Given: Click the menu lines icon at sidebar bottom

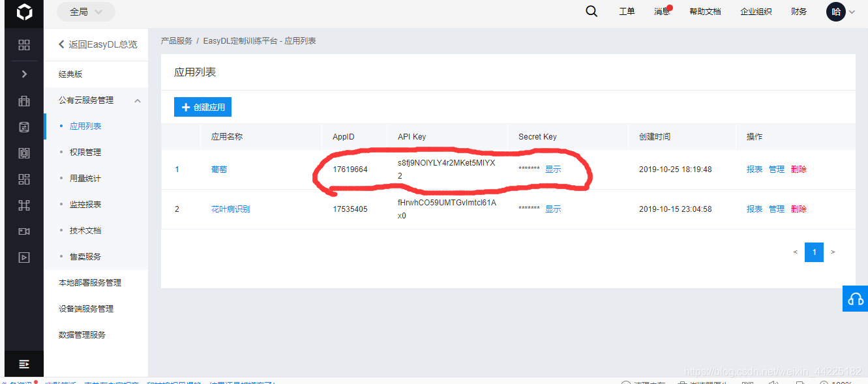Looking at the screenshot, I should 24,364.
